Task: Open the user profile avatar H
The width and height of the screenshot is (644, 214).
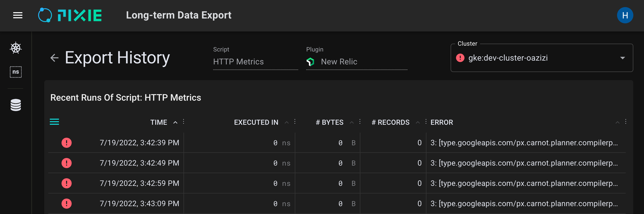Action: click(625, 15)
